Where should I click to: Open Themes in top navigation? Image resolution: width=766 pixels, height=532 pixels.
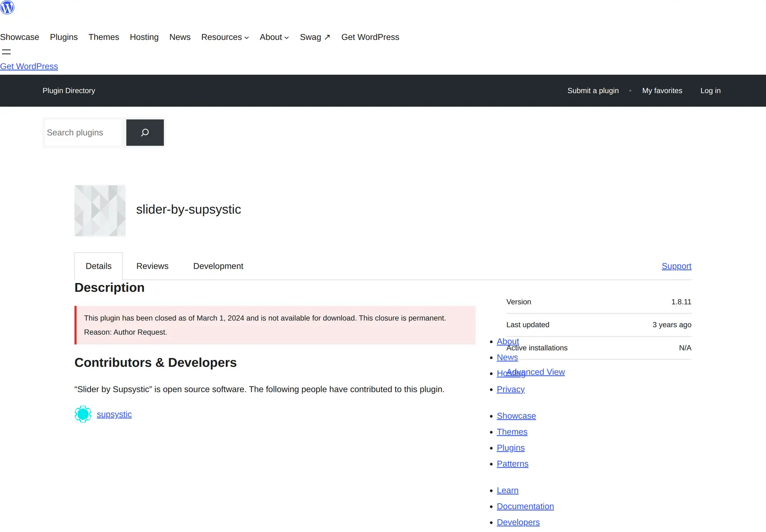tap(104, 37)
